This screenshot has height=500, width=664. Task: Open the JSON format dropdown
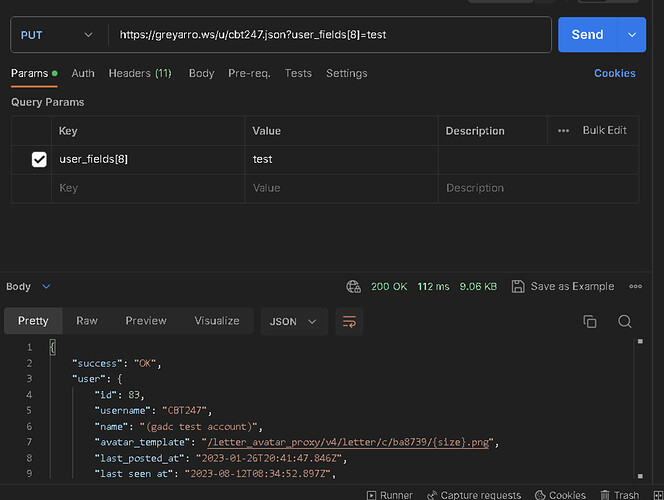pyautogui.click(x=294, y=322)
